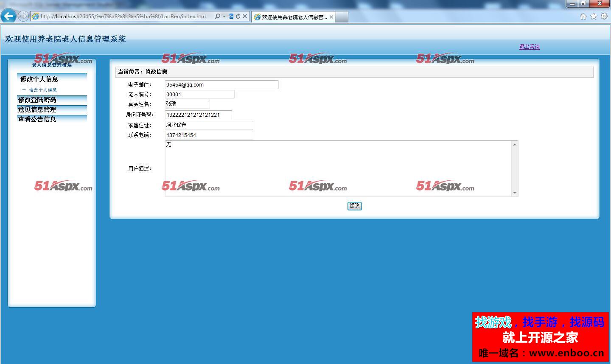The image size is (611, 364).
Task: Click the 电子邮件 label
Action: [x=140, y=84]
